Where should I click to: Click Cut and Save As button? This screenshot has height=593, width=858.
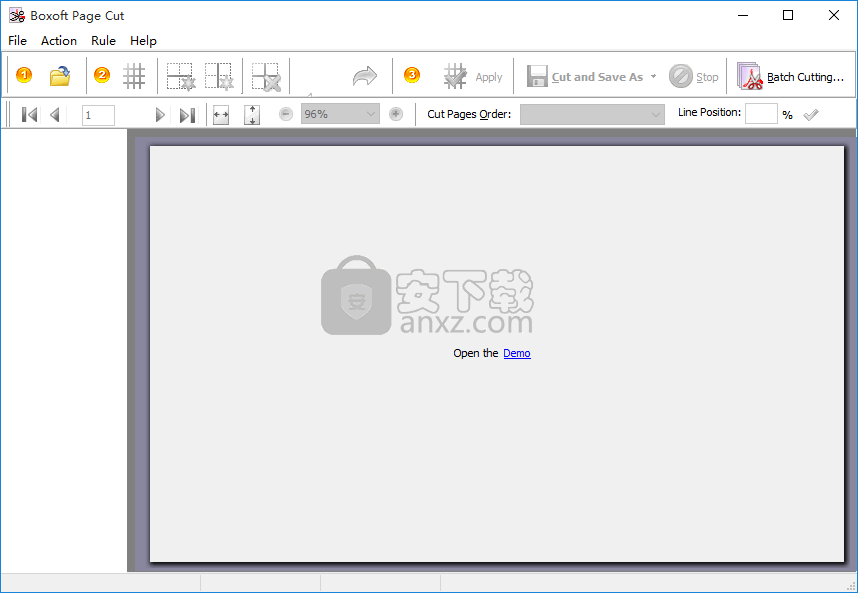[585, 77]
